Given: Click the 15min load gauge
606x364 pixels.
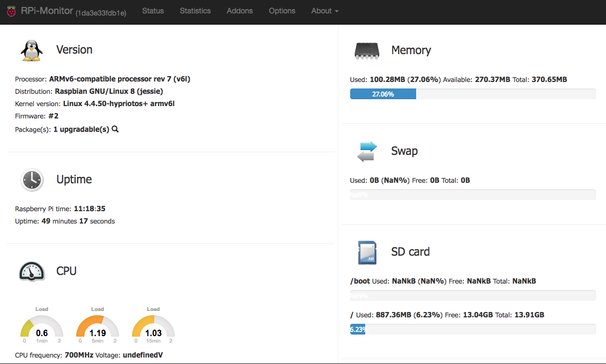Looking at the screenshot, I should 153,327.
